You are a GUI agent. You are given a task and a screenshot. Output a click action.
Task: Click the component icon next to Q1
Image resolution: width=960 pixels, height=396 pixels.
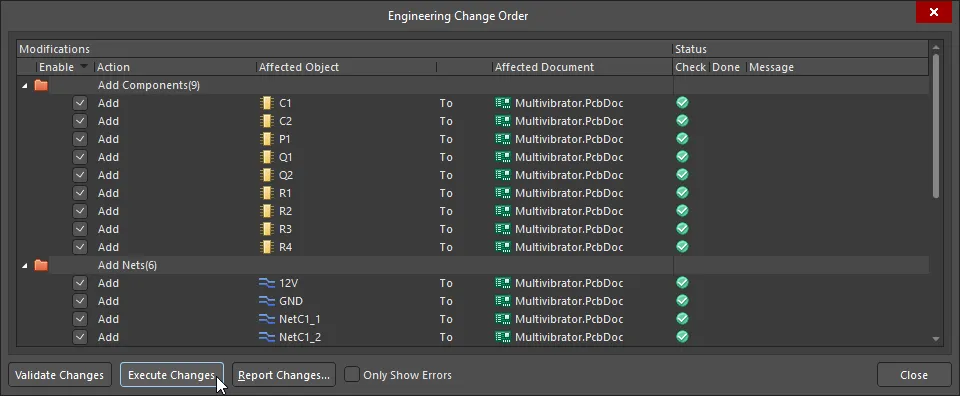[x=266, y=157]
